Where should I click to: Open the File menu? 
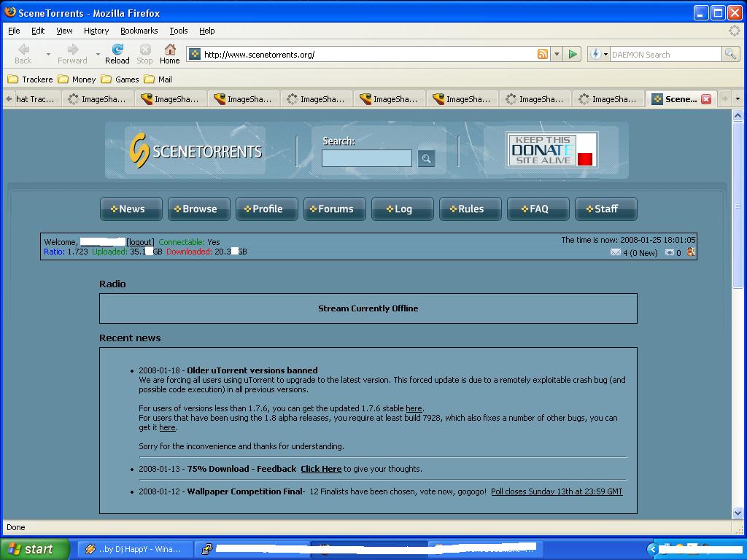15,31
